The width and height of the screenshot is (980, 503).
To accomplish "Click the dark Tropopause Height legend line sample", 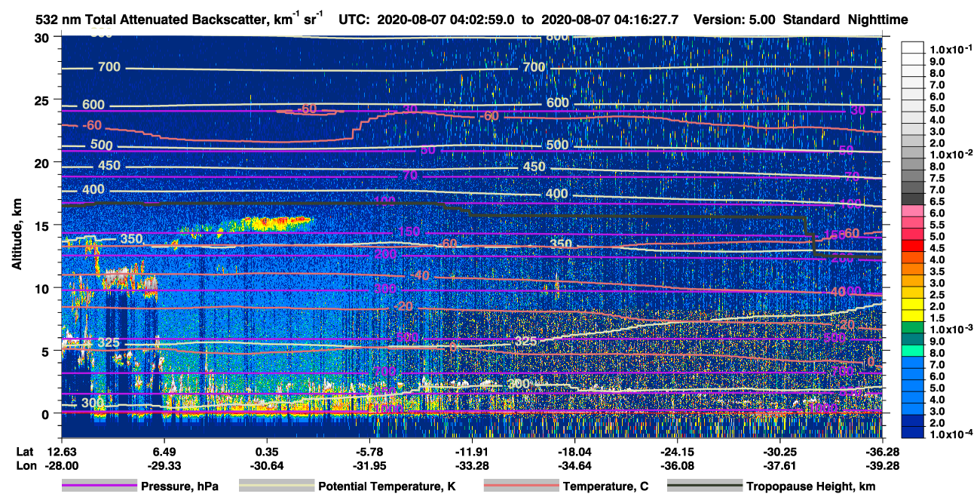I will click(705, 486).
